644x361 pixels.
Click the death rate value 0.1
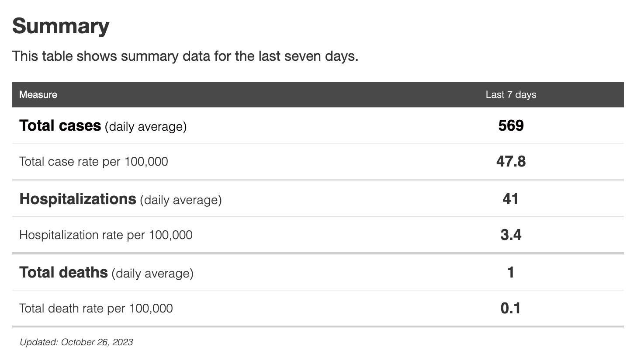click(511, 309)
